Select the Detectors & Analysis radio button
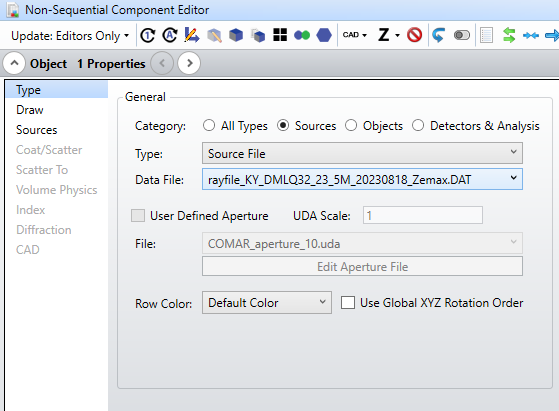The width and height of the screenshot is (559, 411). [x=418, y=125]
